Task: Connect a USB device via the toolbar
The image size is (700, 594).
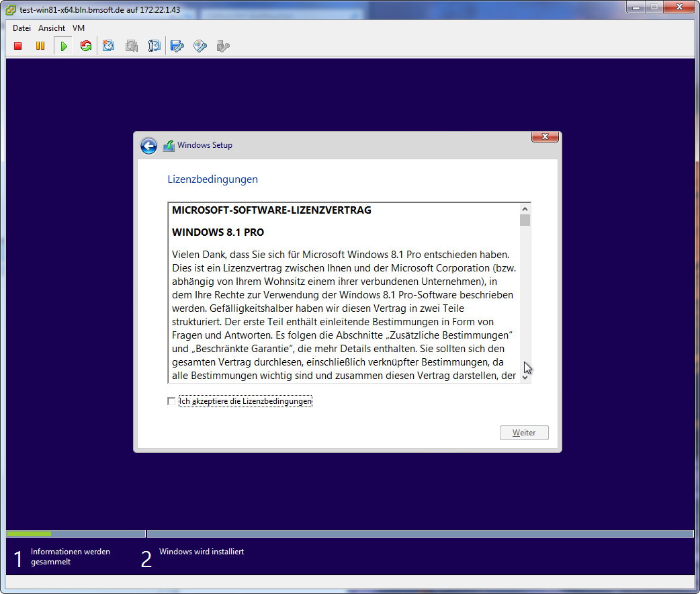Action: tap(223, 46)
